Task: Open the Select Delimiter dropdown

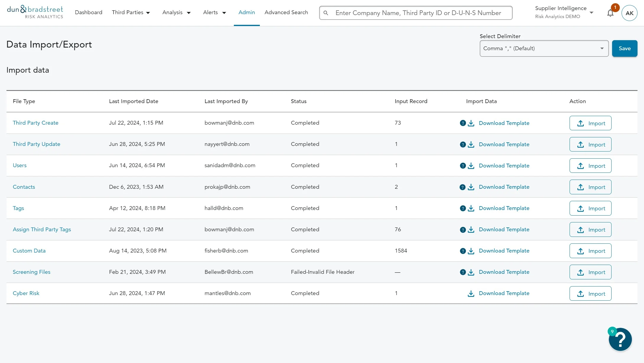Action: (x=544, y=48)
